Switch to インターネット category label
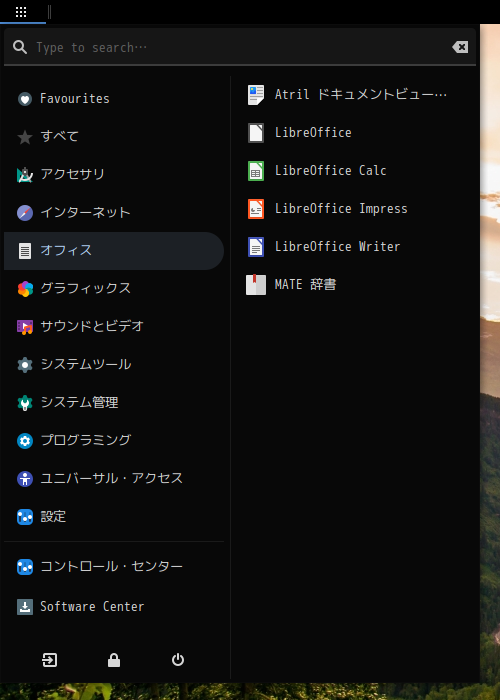Viewport: 500px width, 700px height. pos(85,212)
